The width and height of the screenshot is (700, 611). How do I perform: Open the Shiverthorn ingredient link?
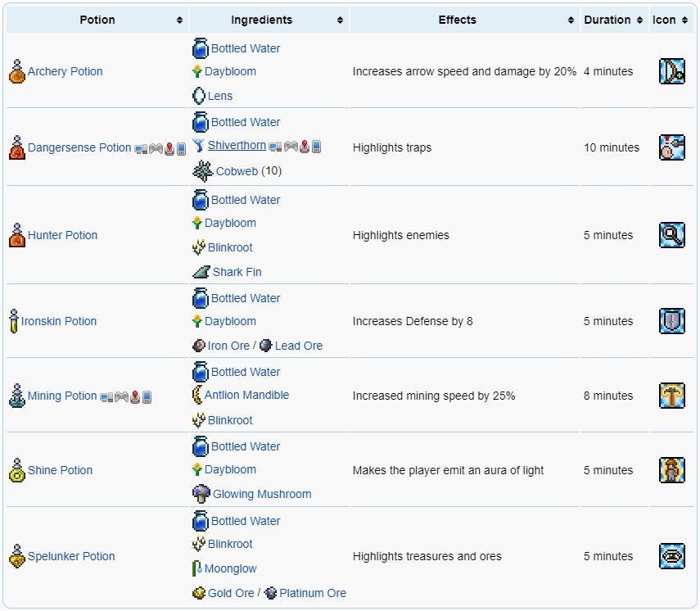tap(237, 146)
